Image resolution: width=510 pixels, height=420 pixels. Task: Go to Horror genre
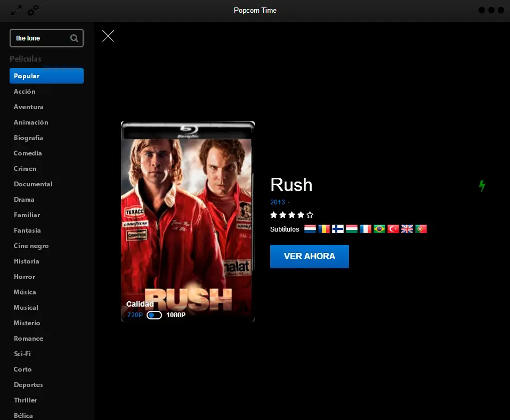[x=25, y=277]
